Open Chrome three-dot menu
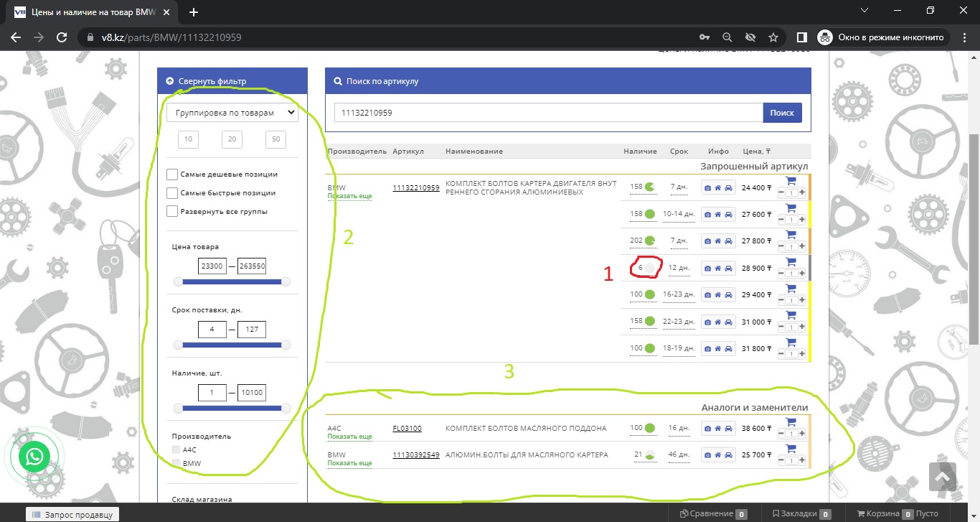Viewport: 980px width, 522px height. click(x=965, y=37)
